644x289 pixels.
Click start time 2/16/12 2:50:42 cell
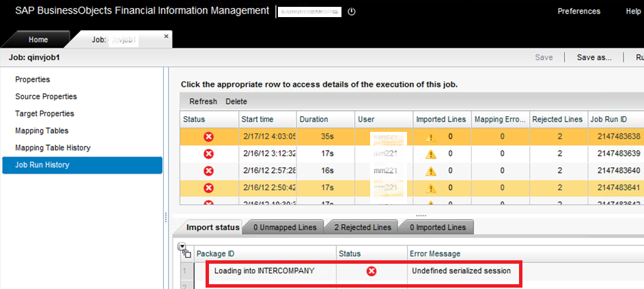coord(268,188)
